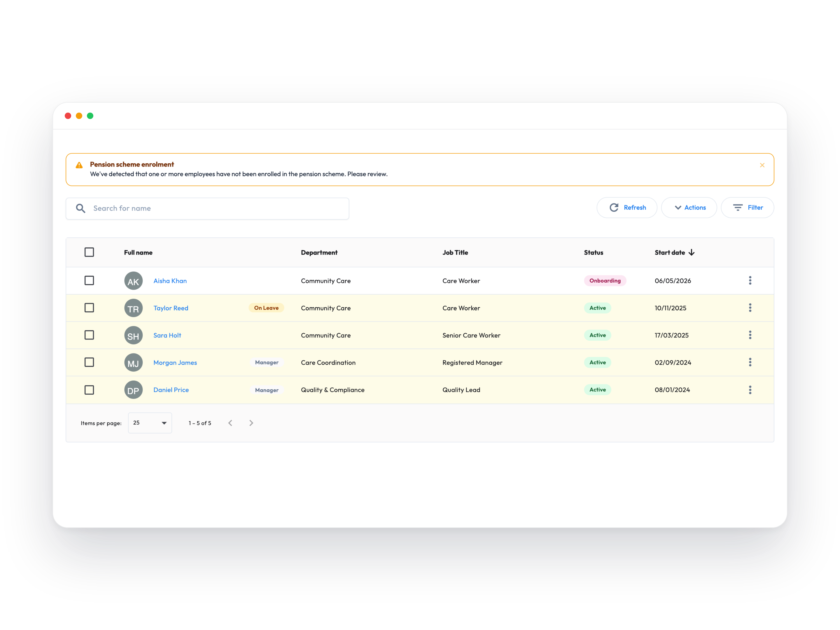Open more options for Daniel Price
The height and width of the screenshot is (630, 840).
750,390
